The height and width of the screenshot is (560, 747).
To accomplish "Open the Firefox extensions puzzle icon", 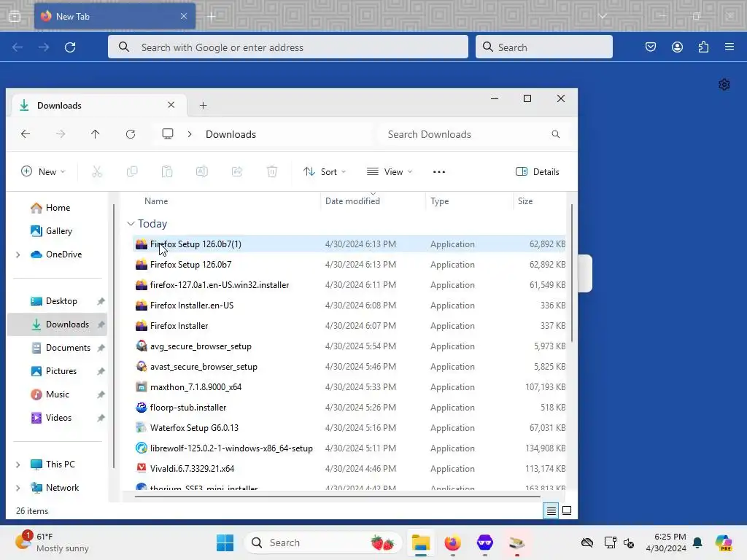I will tap(703, 47).
